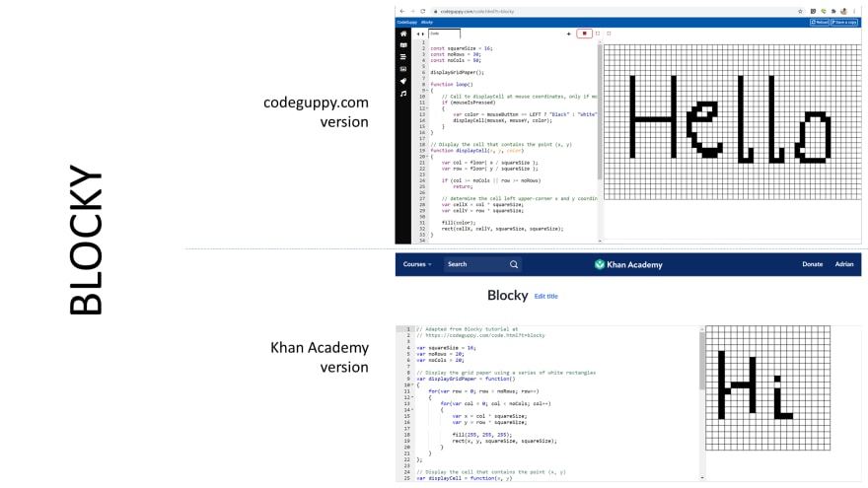This screenshot has width=868, height=488.
Task: Click 'const squareSize = 16;' line
Action: coord(462,48)
